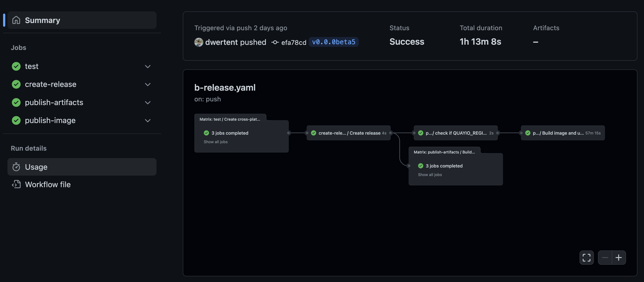Click the fullscreen graph icon
This screenshot has height=282, width=644.
coord(587,257)
